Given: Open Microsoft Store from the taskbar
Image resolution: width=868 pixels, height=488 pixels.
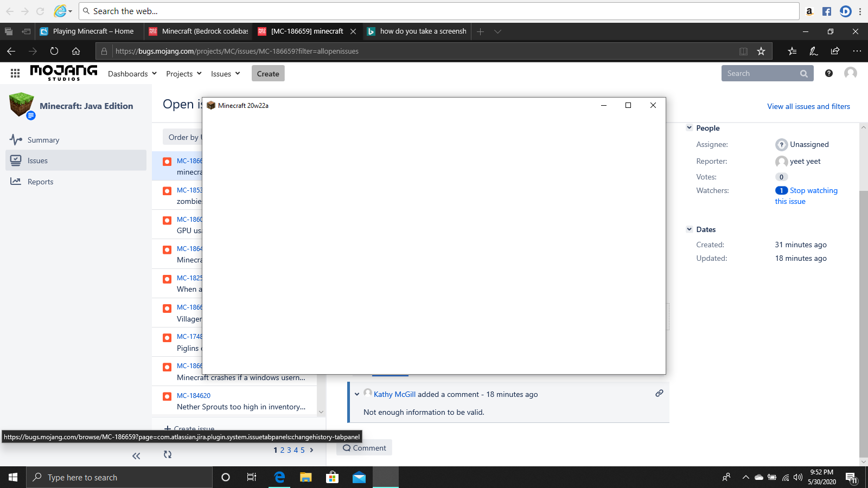Looking at the screenshot, I should [x=332, y=477].
